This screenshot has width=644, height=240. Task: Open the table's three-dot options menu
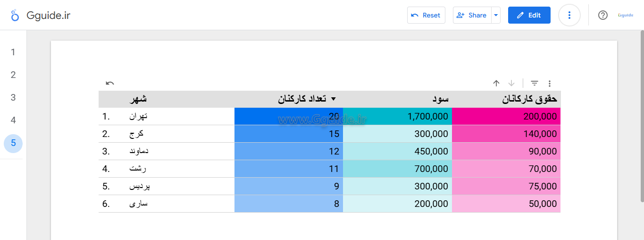[x=550, y=84]
